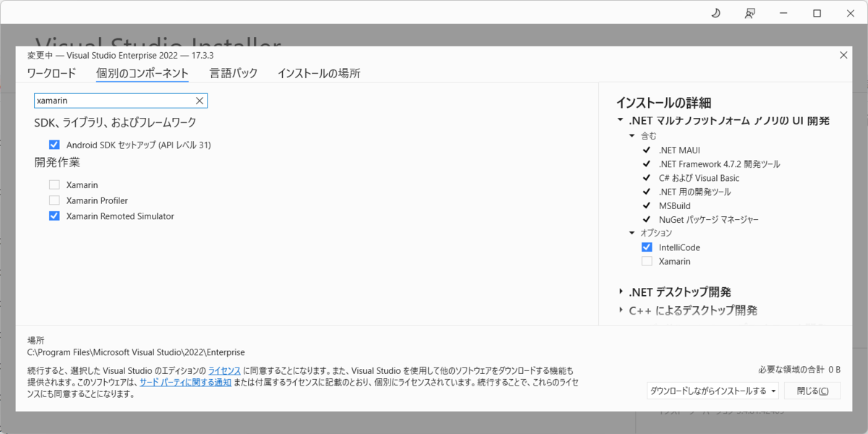Screen dimensions: 868x434
Task: Click the install path C:\Program Files text
Action: click(x=136, y=352)
